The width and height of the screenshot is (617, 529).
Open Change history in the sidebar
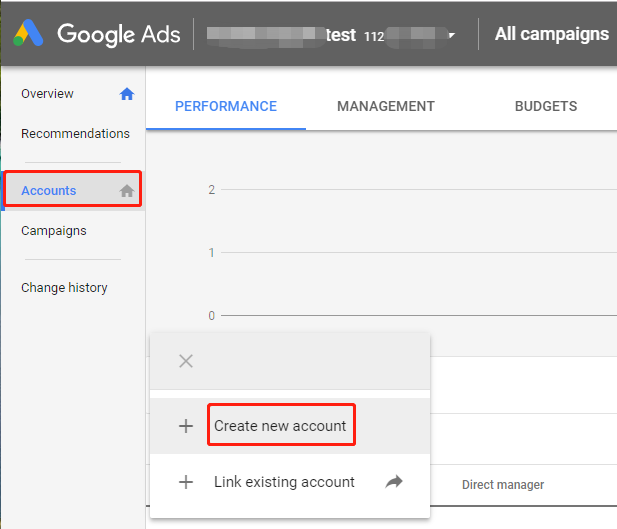point(64,288)
